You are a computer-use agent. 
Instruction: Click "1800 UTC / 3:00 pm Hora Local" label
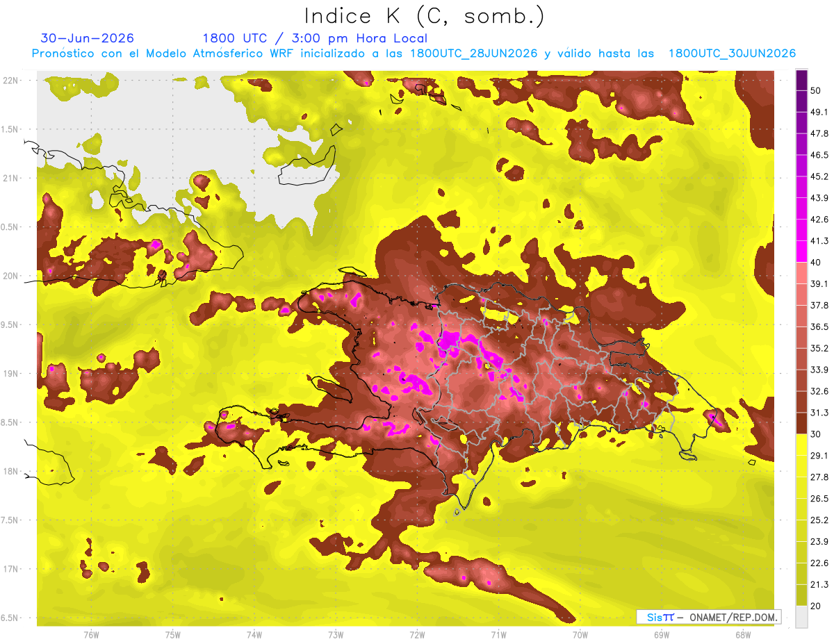[315, 38]
